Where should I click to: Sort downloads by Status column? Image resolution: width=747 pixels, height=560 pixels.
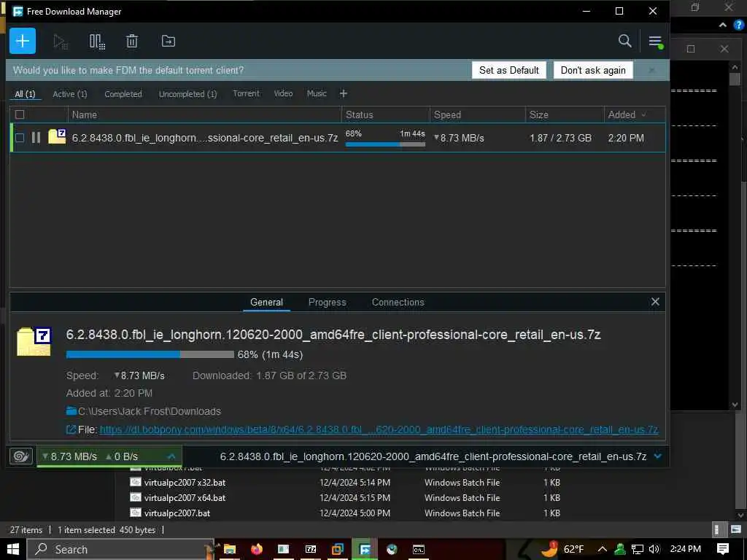point(385,114)
